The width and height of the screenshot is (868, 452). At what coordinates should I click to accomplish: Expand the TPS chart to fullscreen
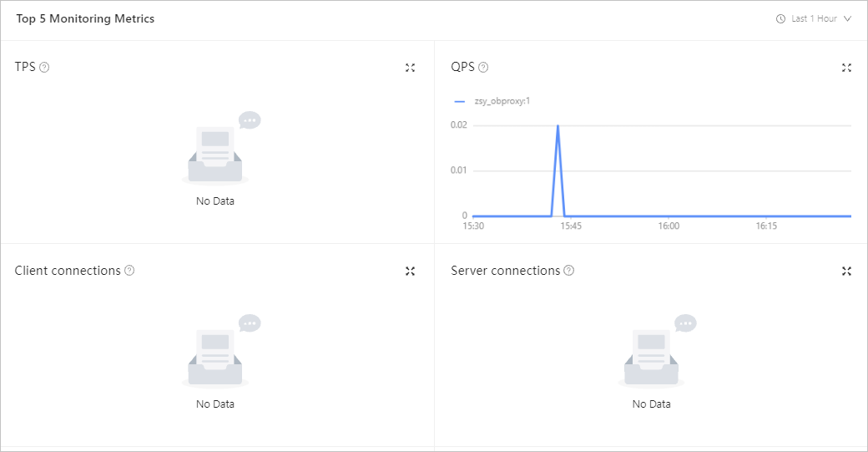tap(410, 68)
